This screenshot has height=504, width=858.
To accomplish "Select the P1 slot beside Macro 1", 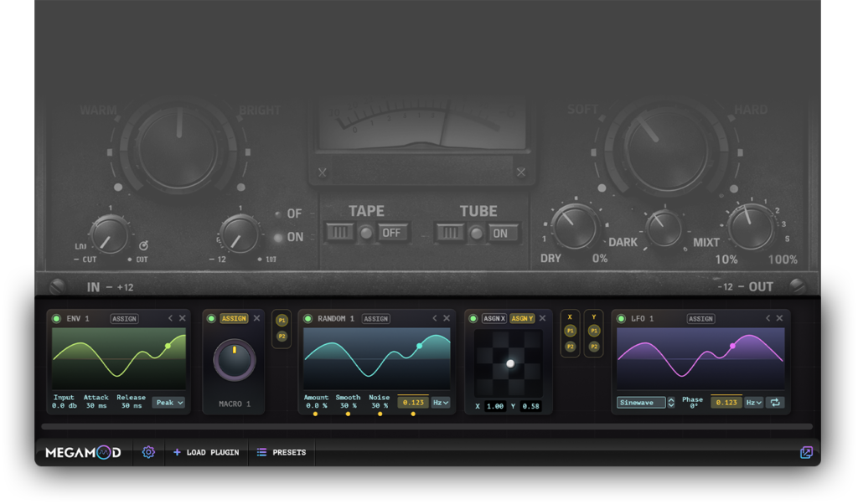I will coord(282,321).
